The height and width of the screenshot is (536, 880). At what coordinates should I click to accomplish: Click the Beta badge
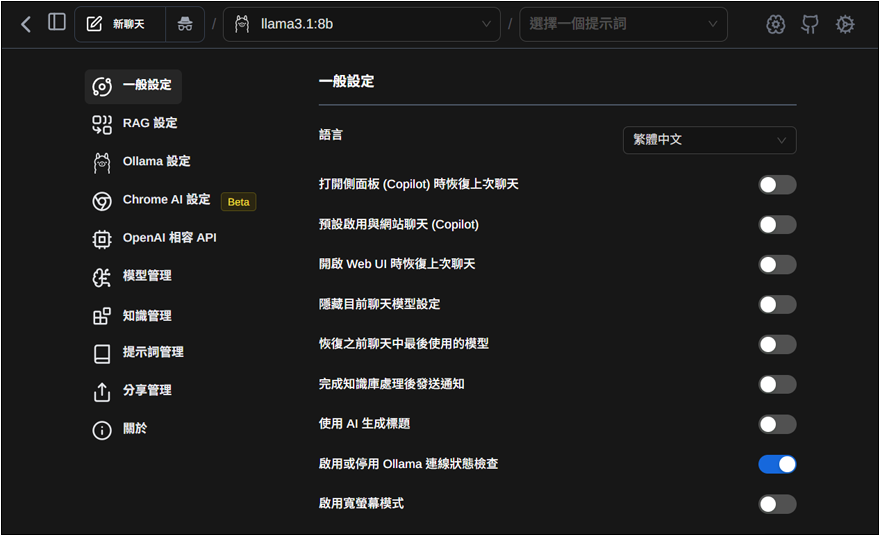(x=239, y=202)
